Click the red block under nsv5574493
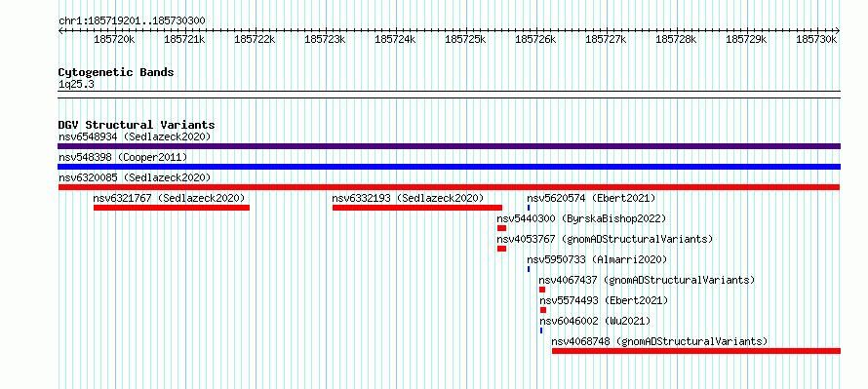 (543, 310)
